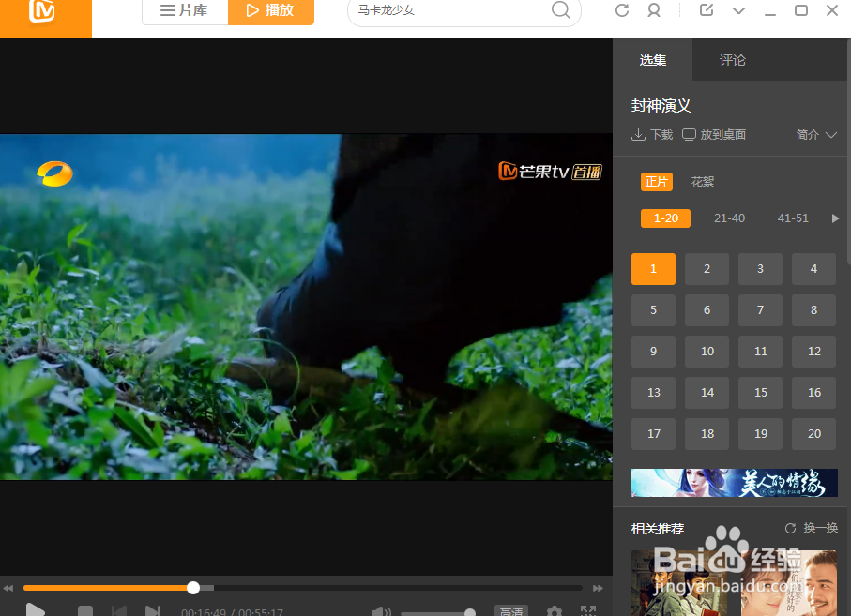
Task: Play episode 7
Action: pos(760,310)
